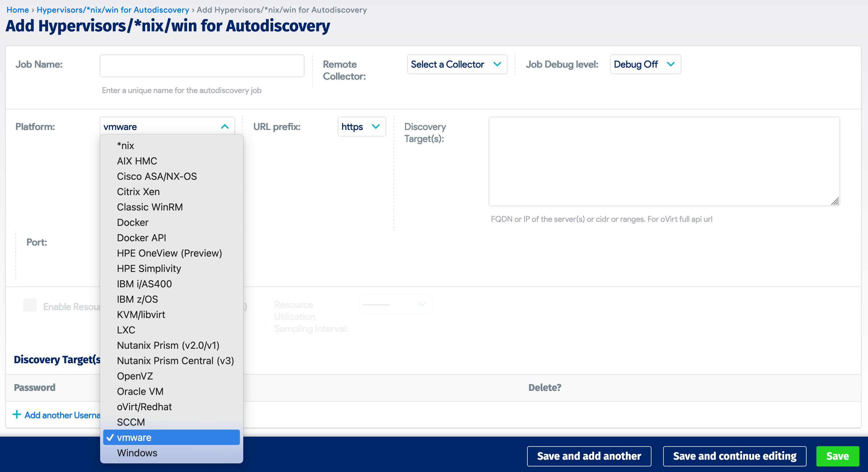Open the Job Debug level dropdown
Image resolution: width=868 pixels, height=472 pixels.
click(645, 64)
